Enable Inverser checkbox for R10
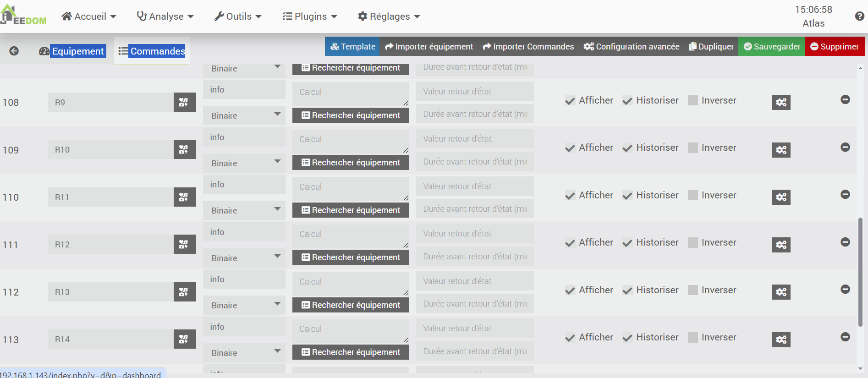This screenshot has height=378, width=868. pos(693,148)
